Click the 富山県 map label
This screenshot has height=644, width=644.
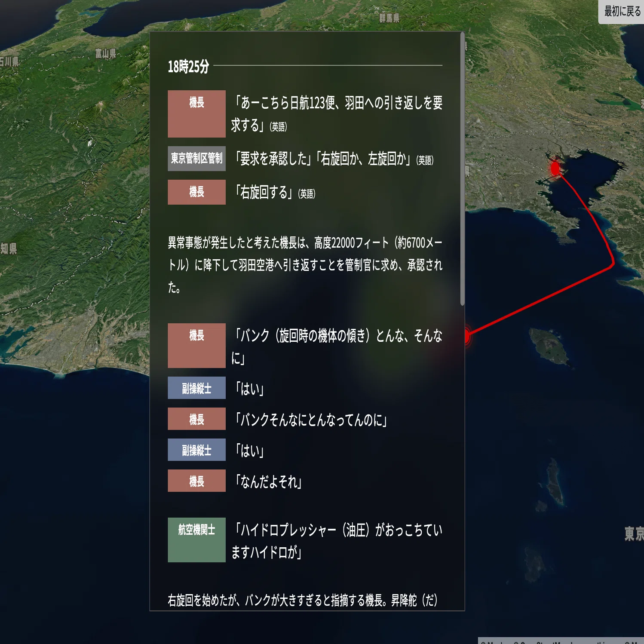[106, 53]
